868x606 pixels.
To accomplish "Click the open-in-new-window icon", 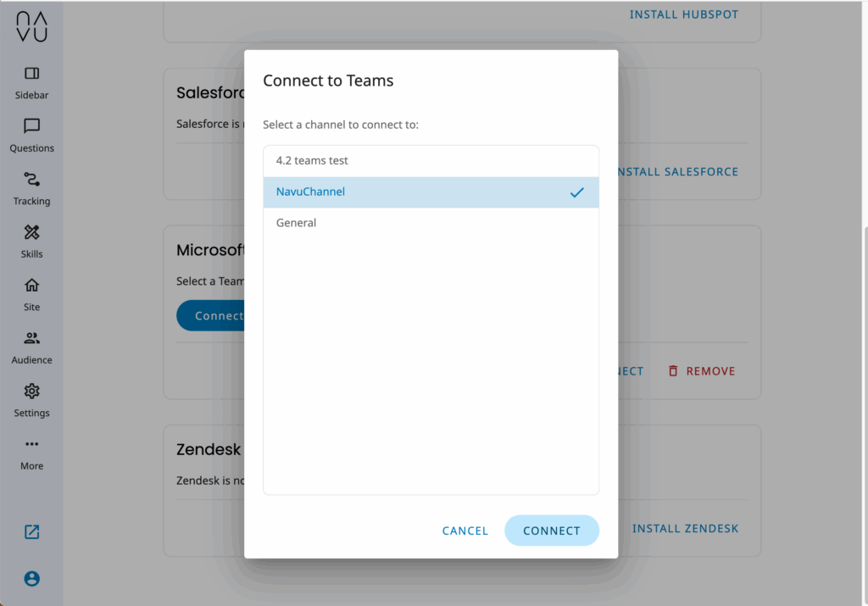I will click(x=32, y=532).
